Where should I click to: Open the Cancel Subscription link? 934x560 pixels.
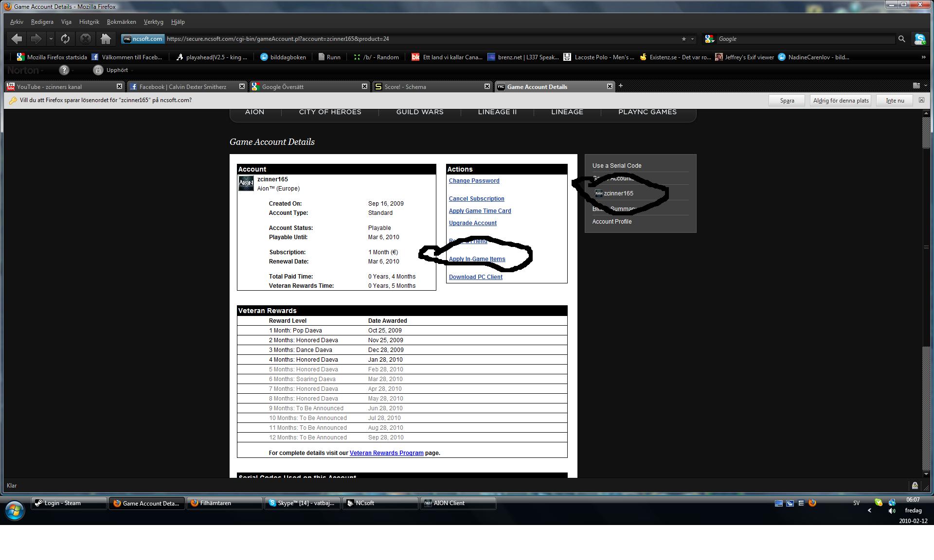point(476,199)
